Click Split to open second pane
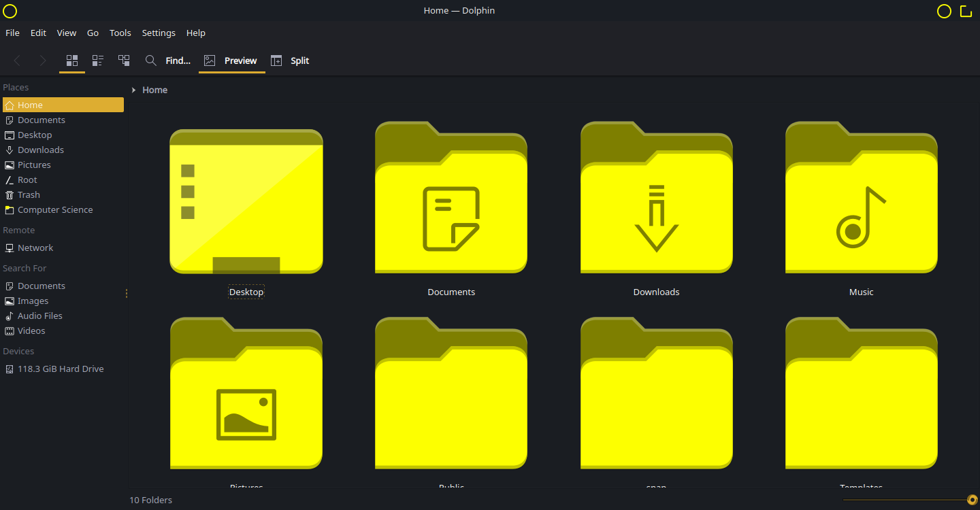980x510 pixels. click(291, 61)
